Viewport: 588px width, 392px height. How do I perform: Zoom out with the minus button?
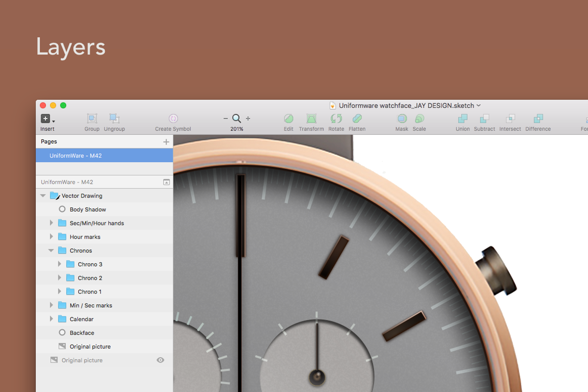pyautogui.click(x=225, y=119)
